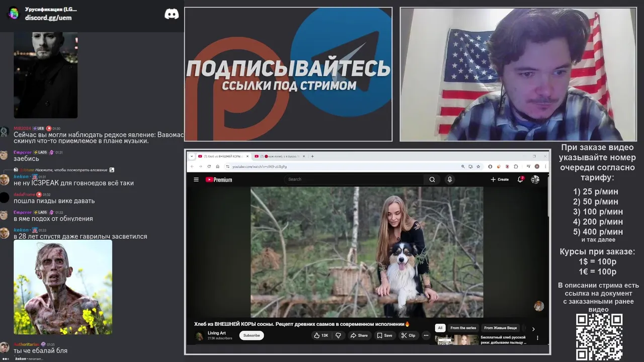This screenshot has width=644, height=362.
Task: Subscribe to the Living Art channel
Action: click(x=252, y=335)
